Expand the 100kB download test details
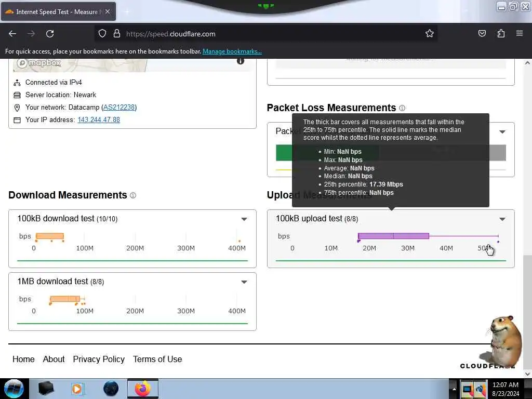The width and height of the screenshot is (532, 399). (244, 219)
